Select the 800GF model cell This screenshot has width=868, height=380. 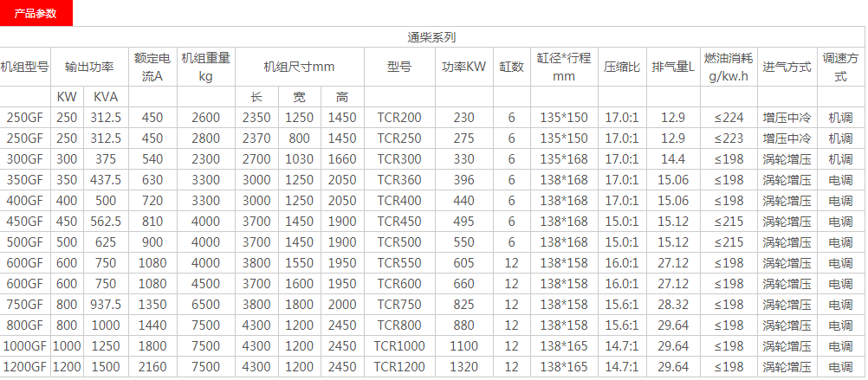(25, 325)
